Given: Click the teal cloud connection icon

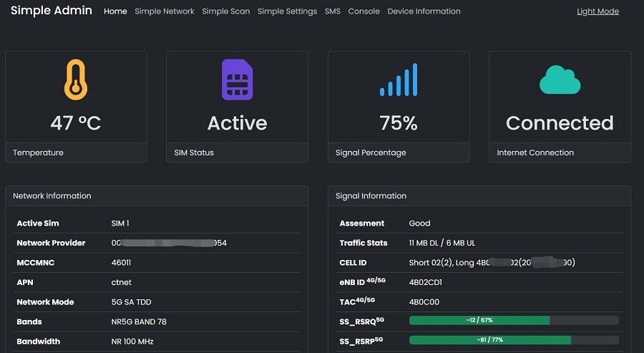Looking at the screenshot, I should [x=560, y=79].
